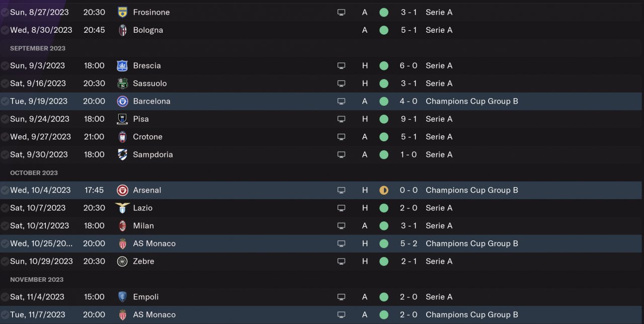Click the Barcelona club badge
This screenshot has width=644, height=324.
click(122, 101)
